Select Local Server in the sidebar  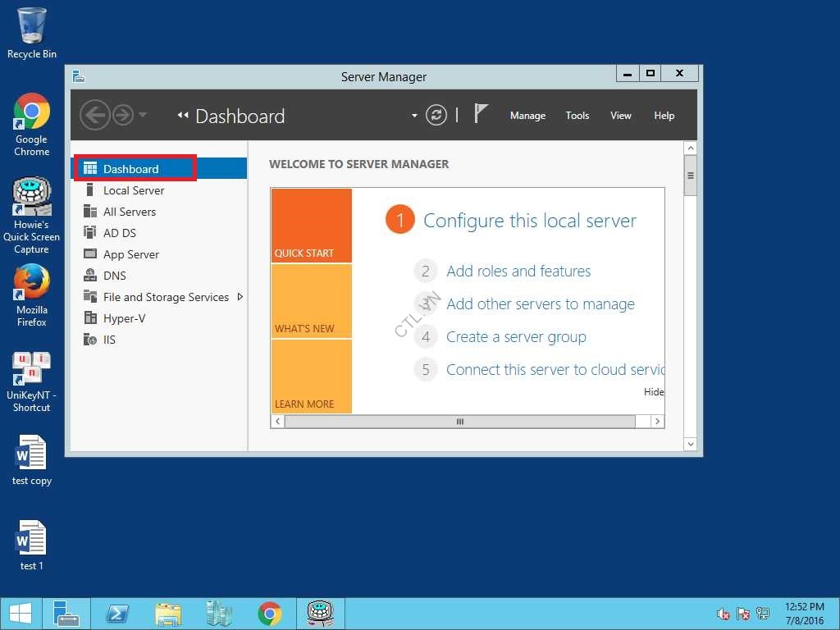tap(133, 190)
